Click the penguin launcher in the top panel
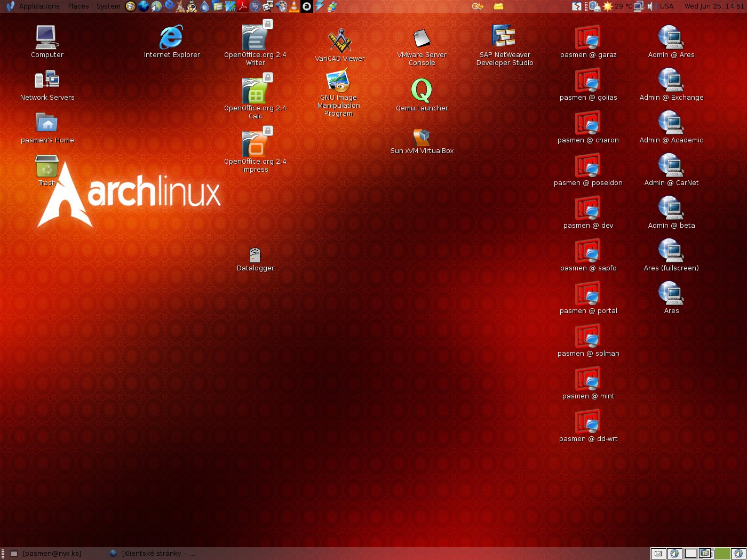This screenshot has width=747, height=560. (x=192, y=6)
